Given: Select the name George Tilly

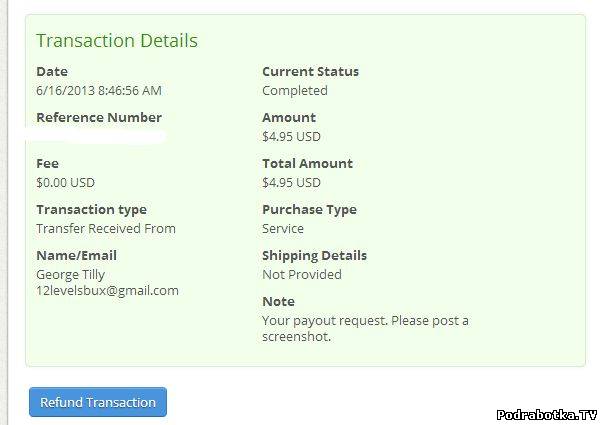Looking at the screenshot, I should (x=70, y=274).
